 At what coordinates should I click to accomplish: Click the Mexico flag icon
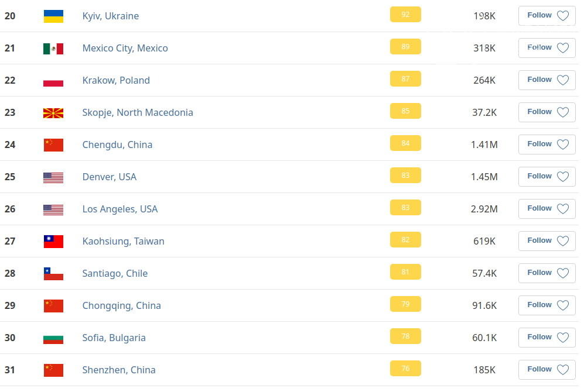coord(53,49)
